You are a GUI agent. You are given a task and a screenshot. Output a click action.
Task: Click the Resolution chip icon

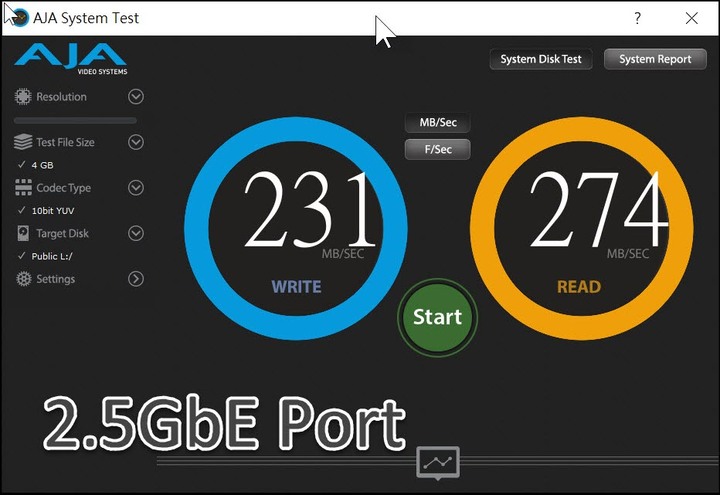(x=23, y=97)
